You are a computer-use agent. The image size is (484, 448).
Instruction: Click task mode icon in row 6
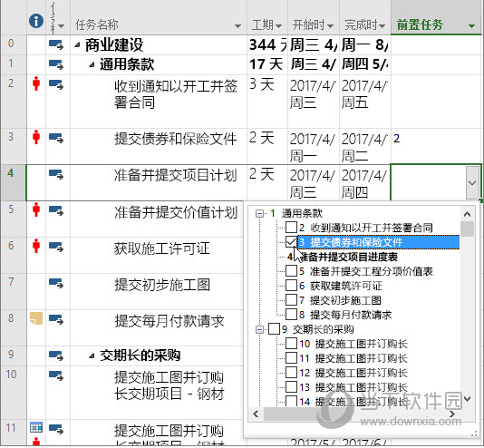point(56,248)
